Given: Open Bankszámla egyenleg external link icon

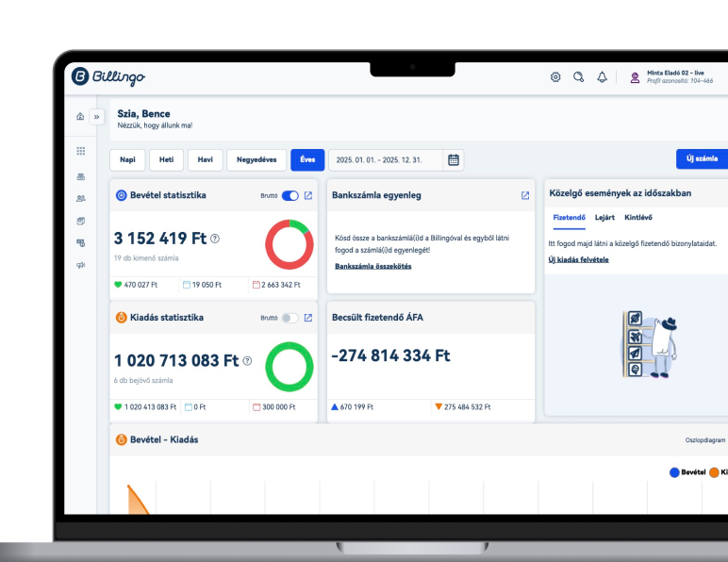Looking at the screenshot, I should 525,195.
